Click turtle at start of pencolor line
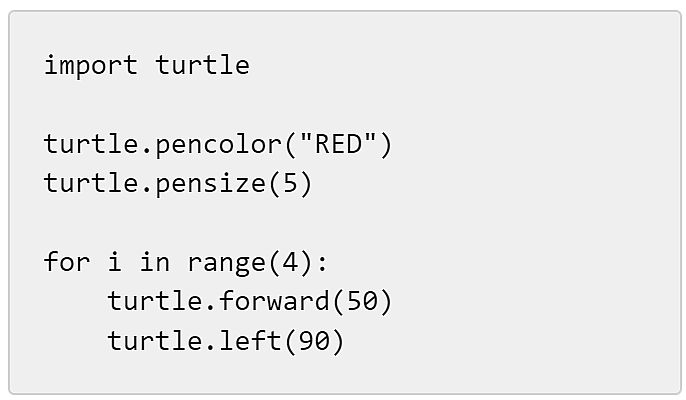 click(x=91, y=144)
